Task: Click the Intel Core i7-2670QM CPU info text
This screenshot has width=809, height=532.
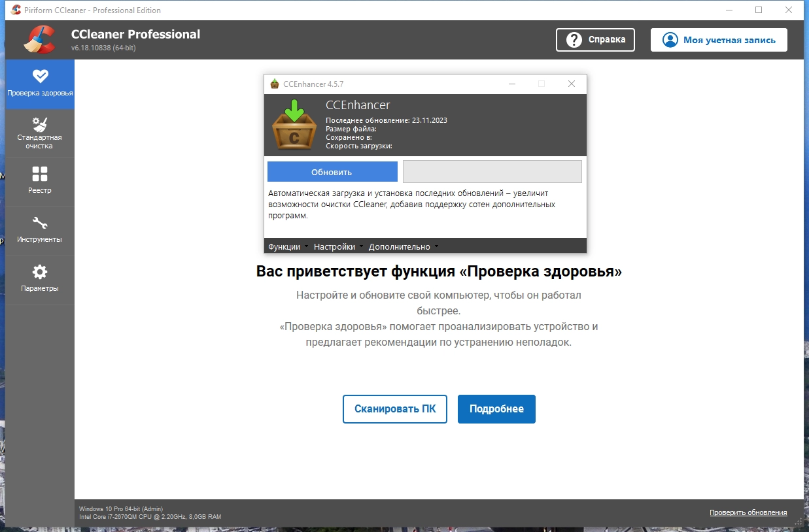Action: (x=150, y=516)
